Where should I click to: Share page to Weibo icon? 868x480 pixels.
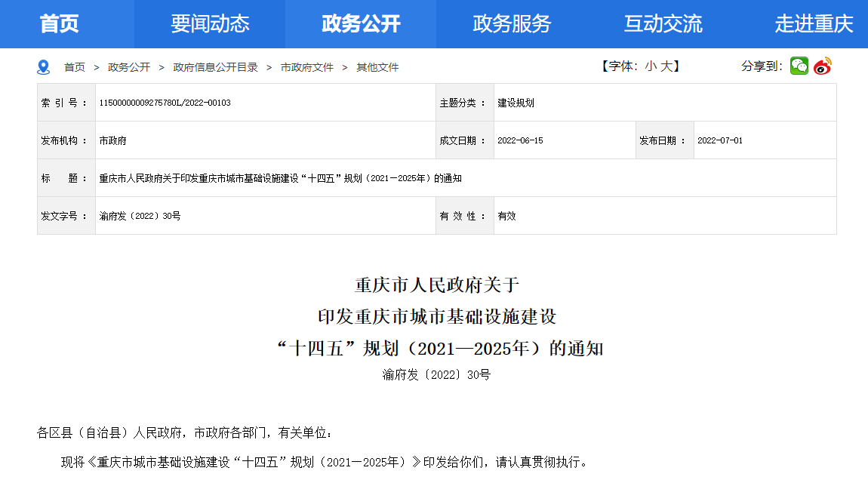pos(823,66)
